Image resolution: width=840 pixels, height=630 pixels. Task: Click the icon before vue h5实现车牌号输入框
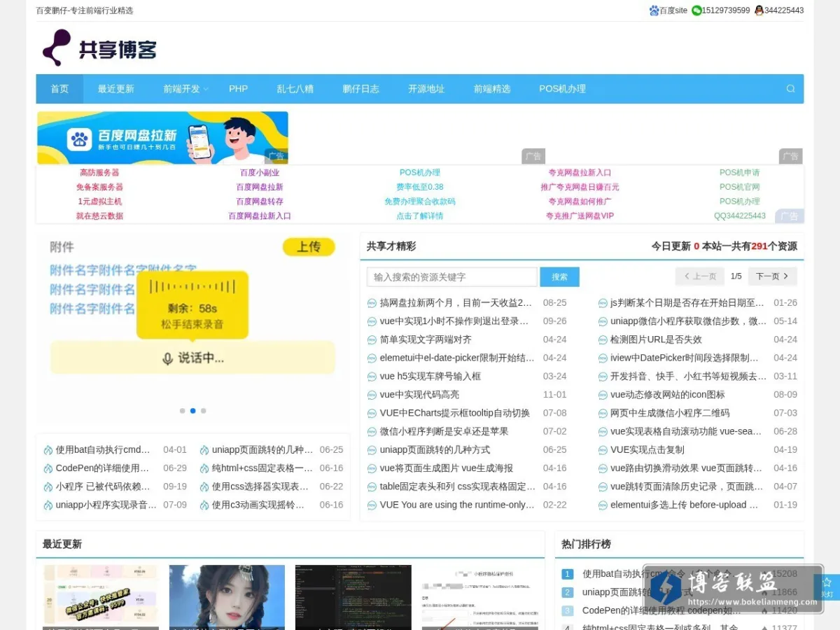tap(372, 377)
